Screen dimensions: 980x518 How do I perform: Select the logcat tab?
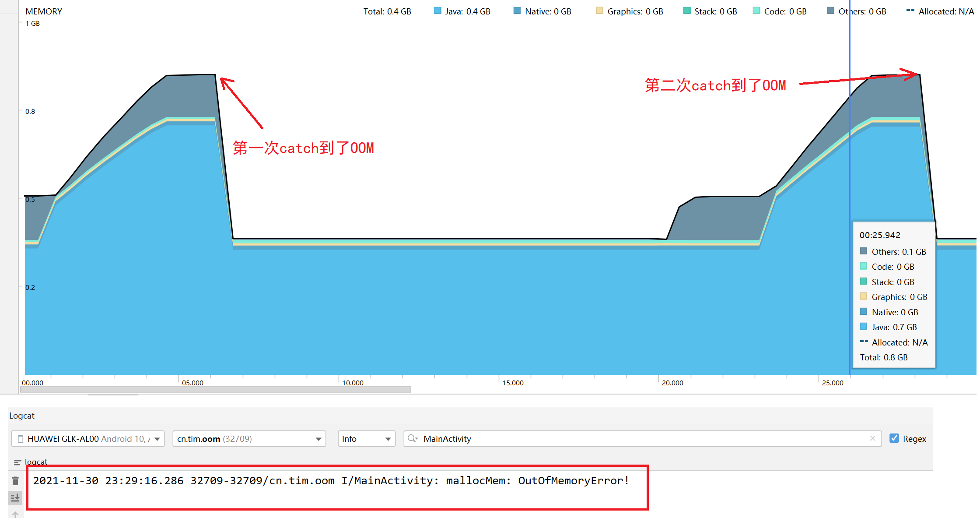click(36, 462)
